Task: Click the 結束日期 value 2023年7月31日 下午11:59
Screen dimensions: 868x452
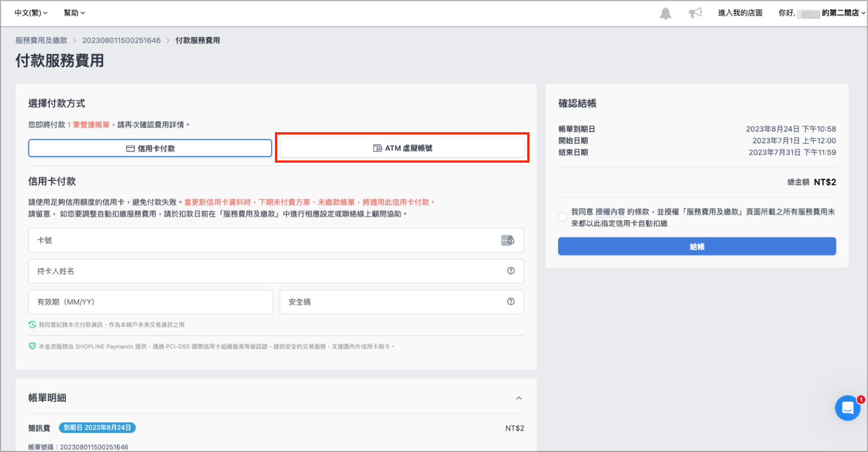Action: coord(792,152)
